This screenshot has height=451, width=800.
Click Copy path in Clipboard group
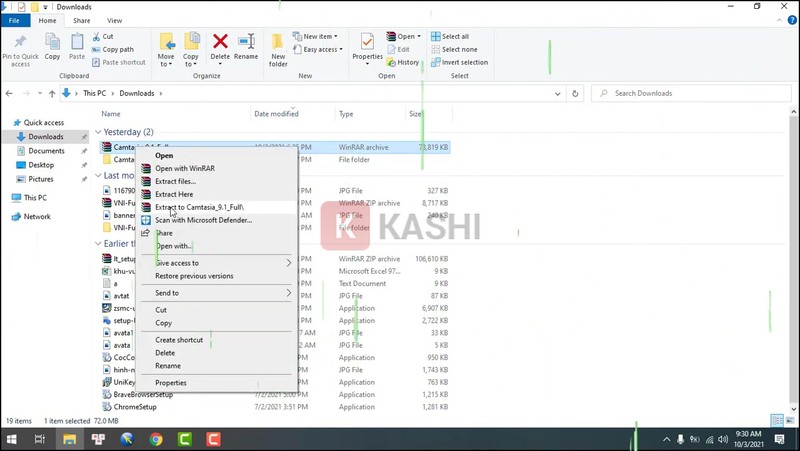point(113,49)
